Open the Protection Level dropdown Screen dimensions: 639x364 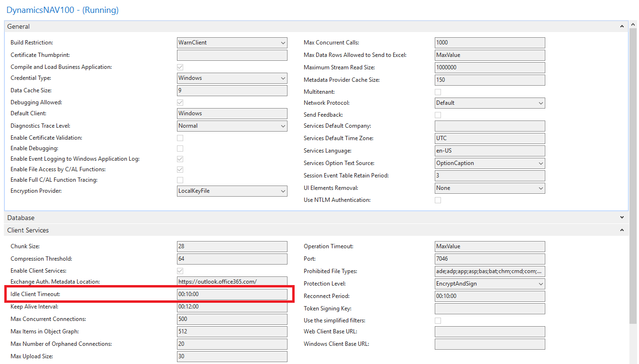540,284
